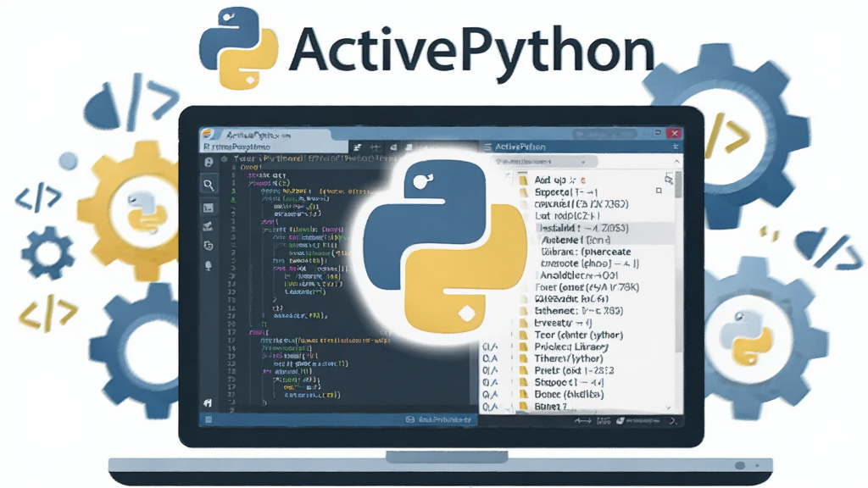
Task: Click the third toolbar icon above the editor
Action: 393,147
